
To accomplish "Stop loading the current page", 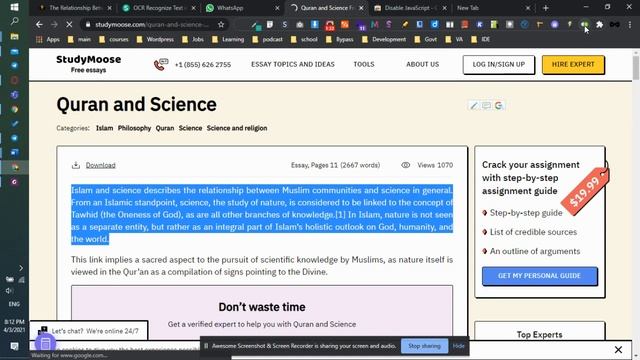I will [x=69, y=24].
